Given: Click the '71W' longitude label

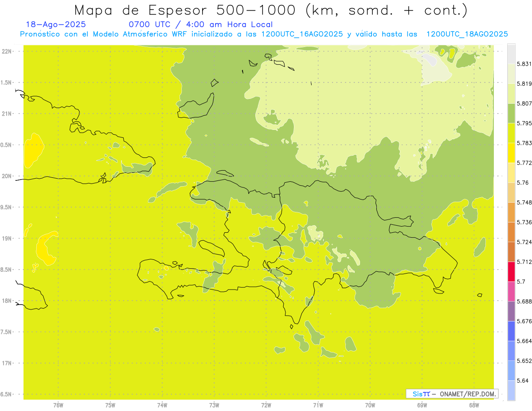Looking at the screenshot, I should coord(318,405).
